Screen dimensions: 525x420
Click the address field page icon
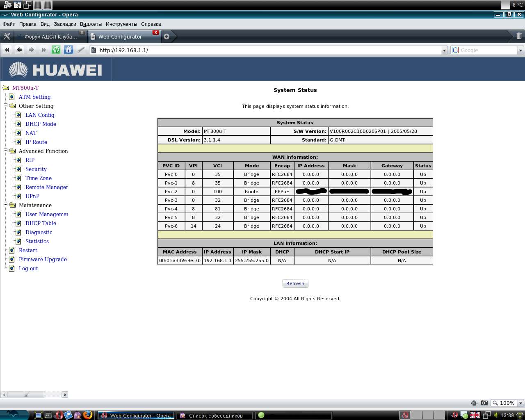pos(94,50)
